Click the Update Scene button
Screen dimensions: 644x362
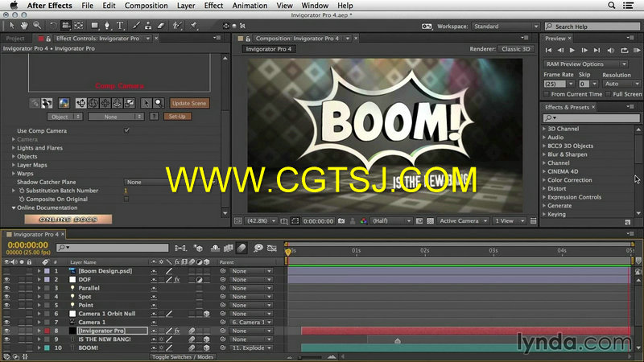(189, 103)
